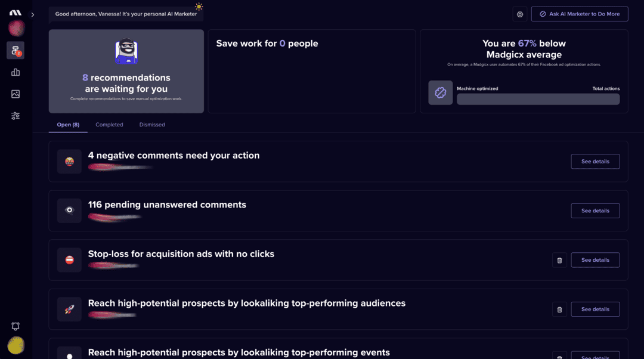
Task: Click 'Stop-loss for acquisition ads with no clicks'
Action: (181, 254)
